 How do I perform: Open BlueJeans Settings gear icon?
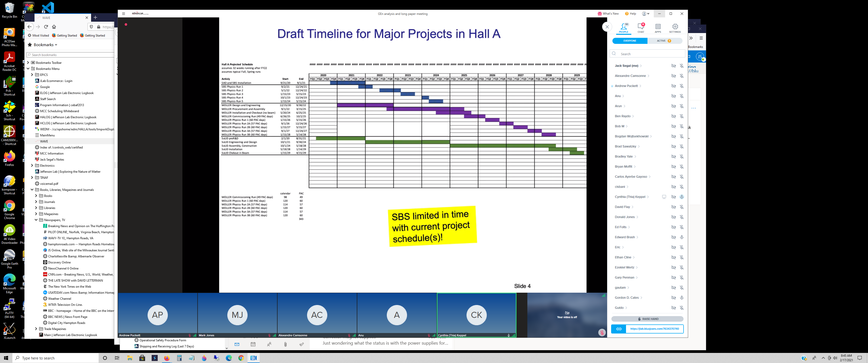(x=675, y=28)
